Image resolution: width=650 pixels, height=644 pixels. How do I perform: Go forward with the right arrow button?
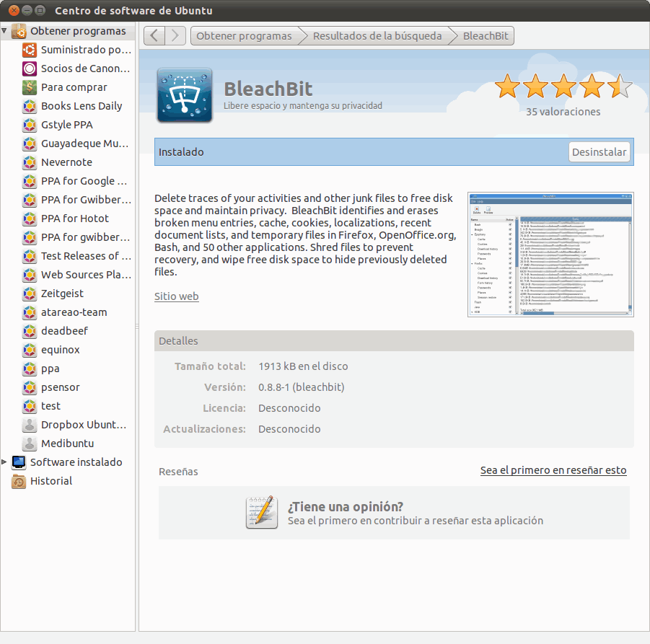point(176,36)
